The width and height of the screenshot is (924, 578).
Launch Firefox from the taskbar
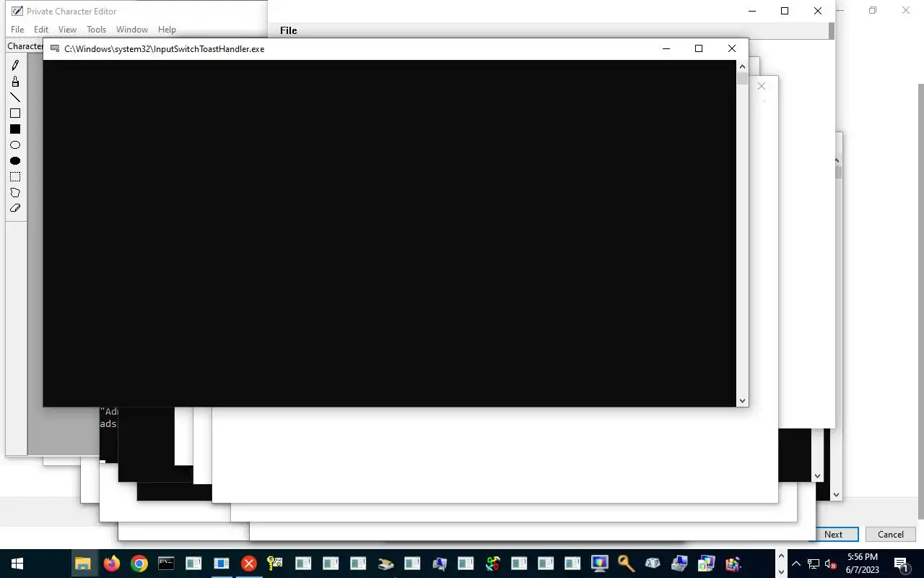tap(111, 564)
